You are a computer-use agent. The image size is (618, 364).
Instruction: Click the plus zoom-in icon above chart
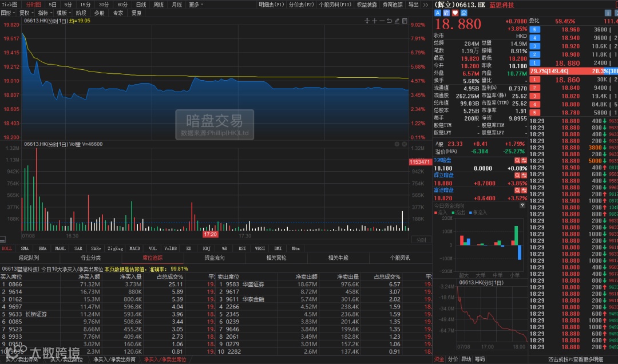tap(374, 21)
